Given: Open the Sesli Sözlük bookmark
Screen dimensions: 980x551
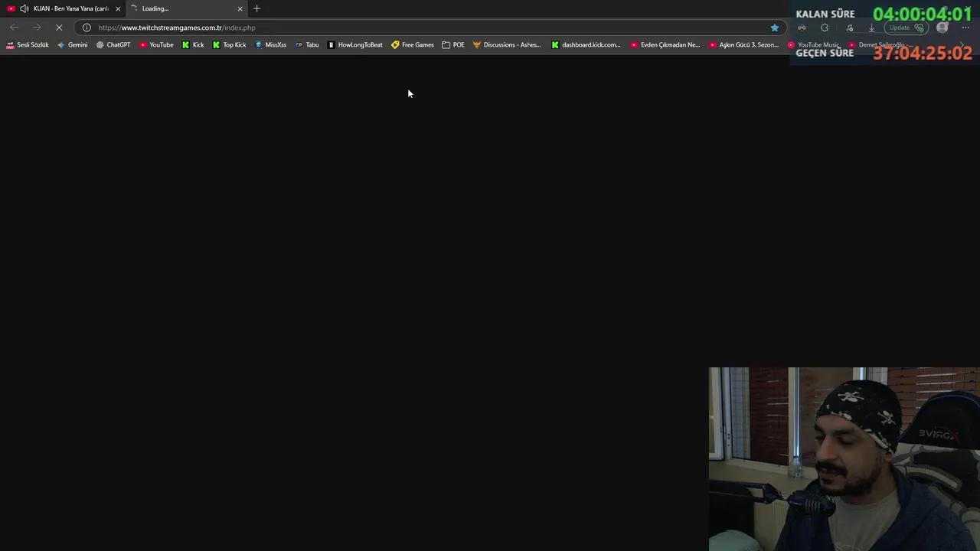Looking at the screenshot, I should [x=27, y=44].
